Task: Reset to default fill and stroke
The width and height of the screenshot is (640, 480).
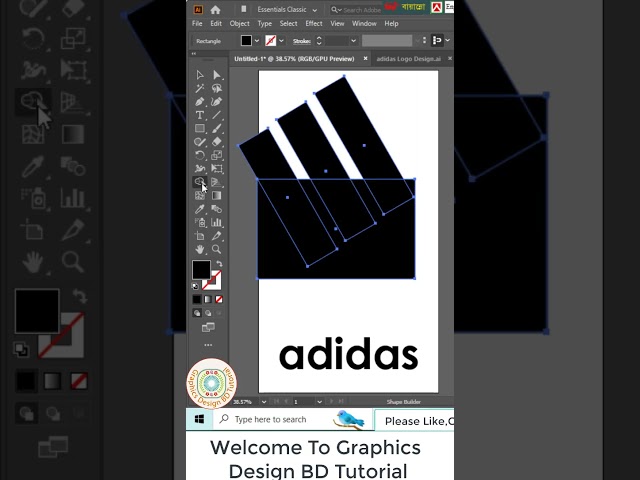Action: click(x=195, y=286)
